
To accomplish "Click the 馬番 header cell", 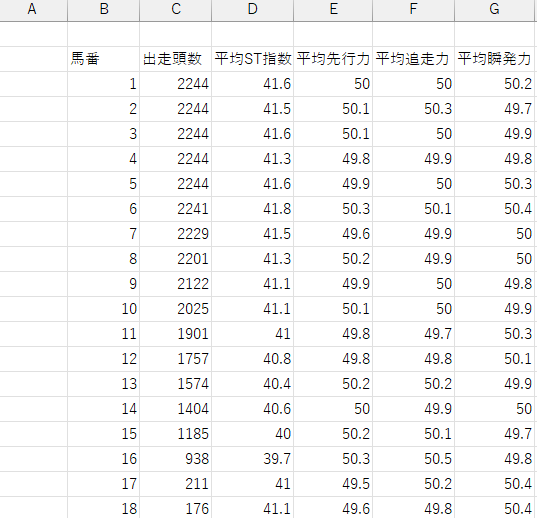I will click(x=103, y=59).
